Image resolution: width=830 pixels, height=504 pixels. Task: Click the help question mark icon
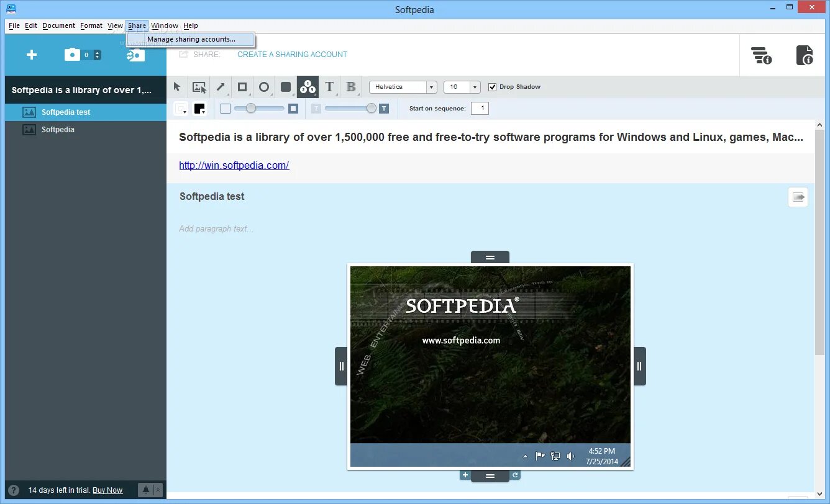pyautogui.click(x=14, y=490)
